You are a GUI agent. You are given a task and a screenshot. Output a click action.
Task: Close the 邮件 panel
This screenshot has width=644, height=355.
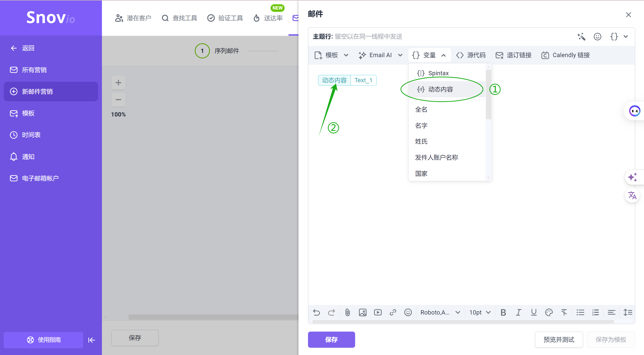[628, 15]
